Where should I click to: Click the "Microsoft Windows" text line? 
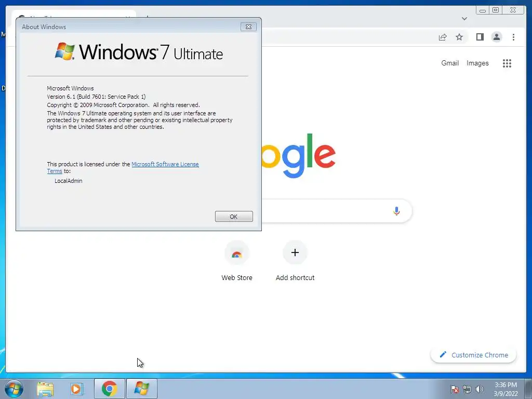click(x=70, y=88)
